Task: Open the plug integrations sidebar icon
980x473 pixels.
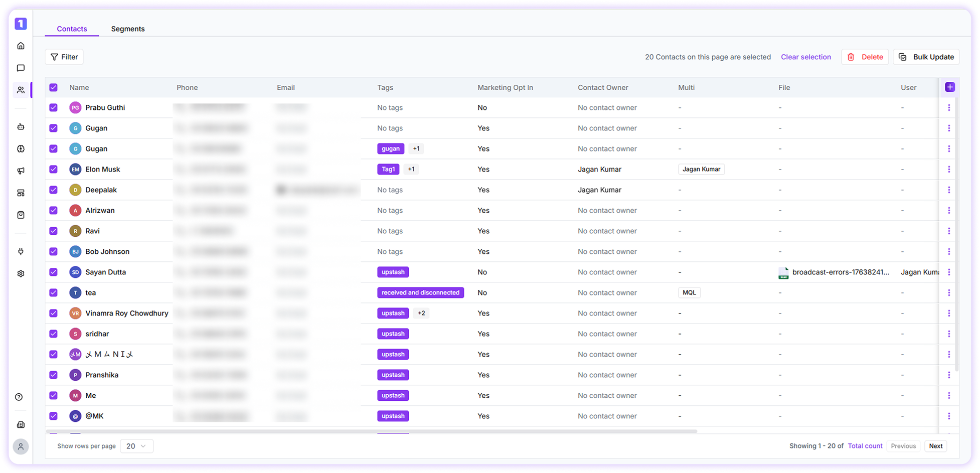Action: click(x=21, y=251)
